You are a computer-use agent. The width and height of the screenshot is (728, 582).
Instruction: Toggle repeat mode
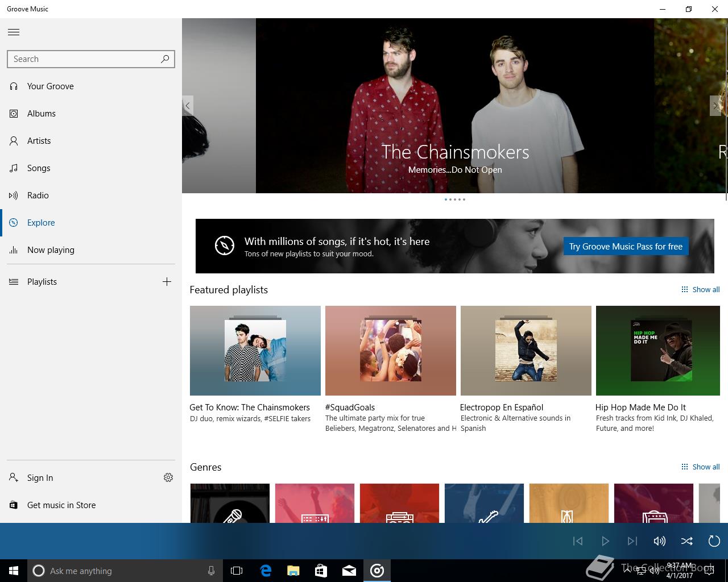point(714,541)
